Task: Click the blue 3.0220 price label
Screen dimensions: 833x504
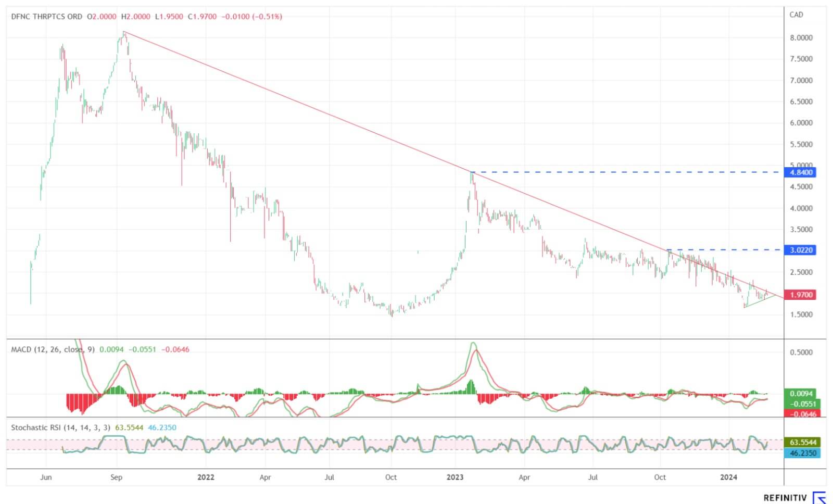Action: pos(801,250)
